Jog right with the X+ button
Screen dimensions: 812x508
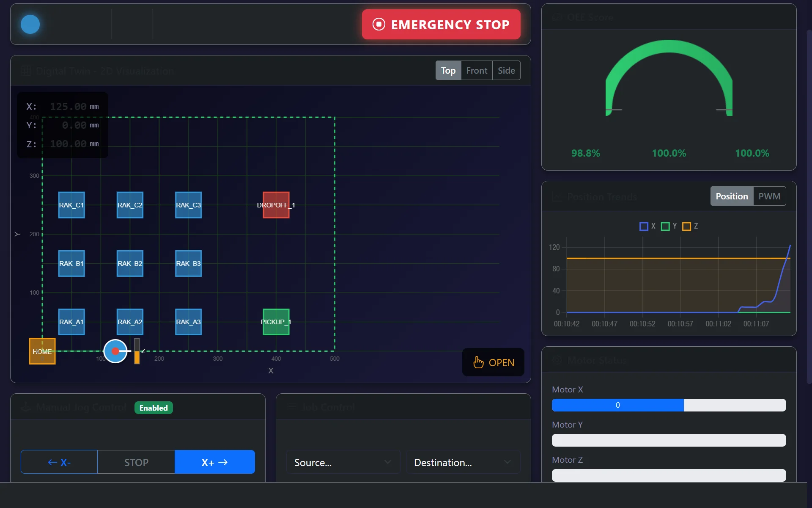click(x=215, y=462)
